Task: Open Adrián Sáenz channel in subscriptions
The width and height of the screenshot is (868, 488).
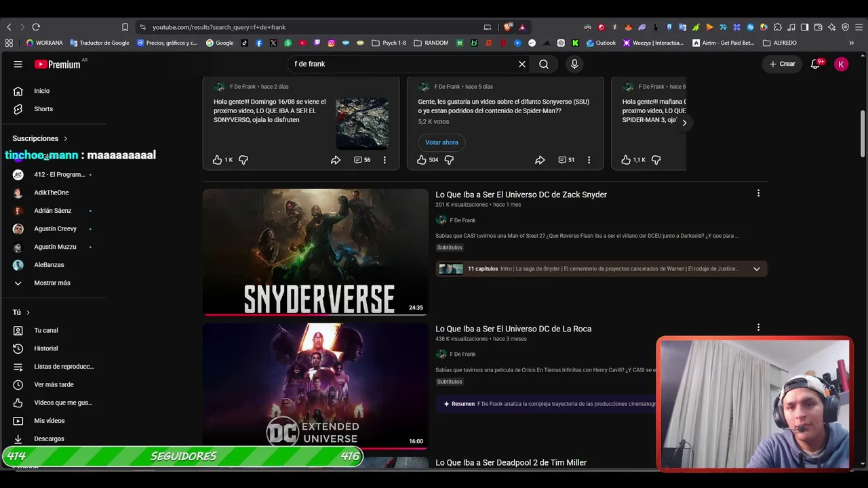Action: click(54, 211)
